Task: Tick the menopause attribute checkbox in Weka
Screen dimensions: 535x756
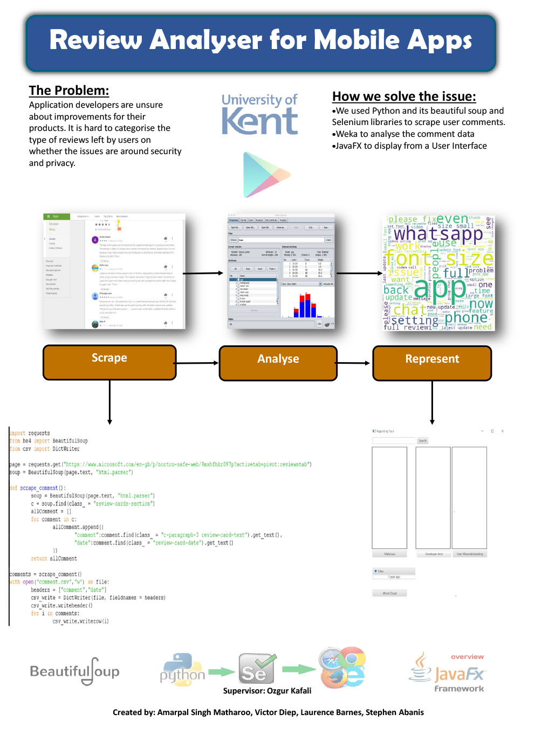Action: click(x=237, y=283)
